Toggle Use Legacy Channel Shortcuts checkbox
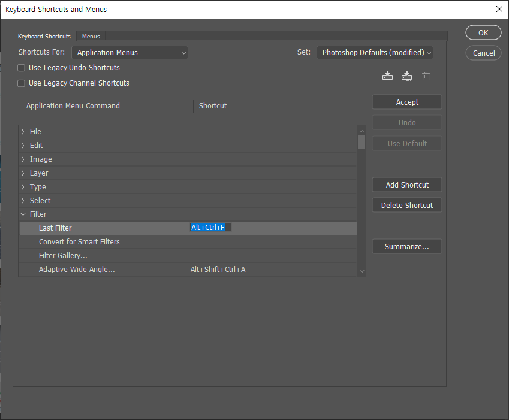 (x=21, y=83)
